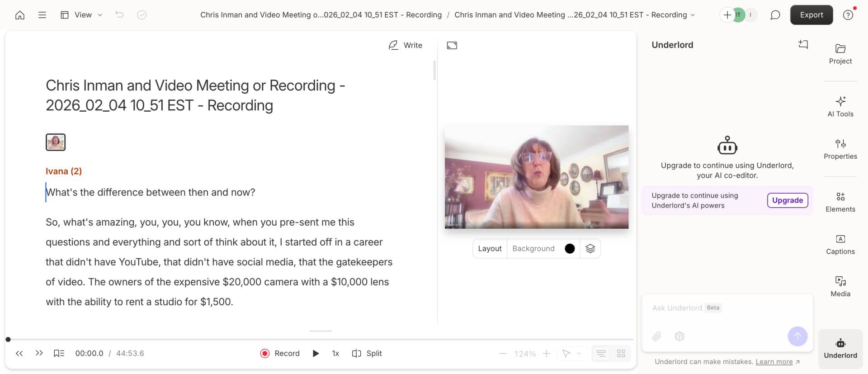Open the Properties panel
Image resolution: width=868 pixels, height=374 pixels.
tap(840, 149)
